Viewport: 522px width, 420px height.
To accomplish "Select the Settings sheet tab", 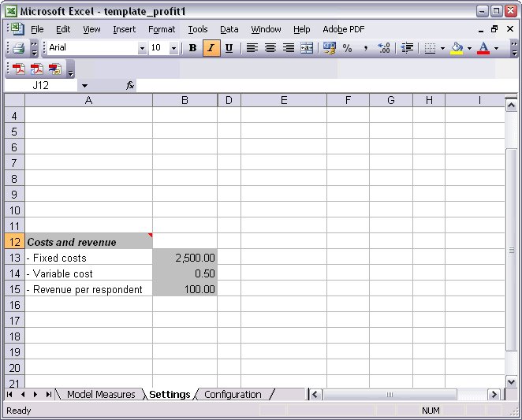I will click(170, 395).
